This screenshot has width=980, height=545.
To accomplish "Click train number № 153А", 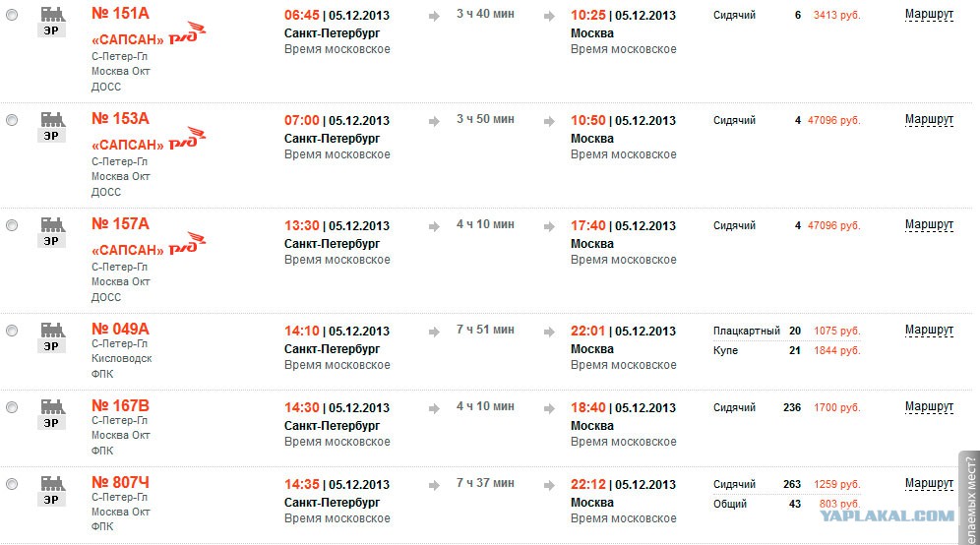I will point(120,118).
